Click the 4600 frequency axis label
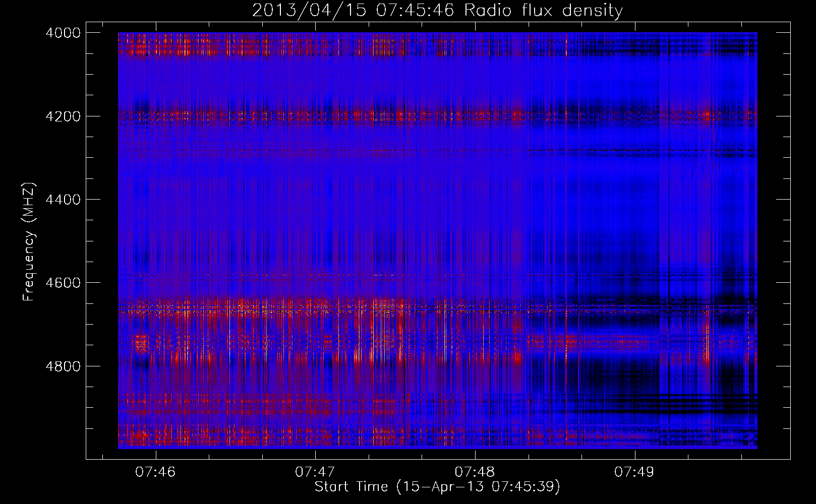This screenshot has width=816, height=504. [63, 283]
